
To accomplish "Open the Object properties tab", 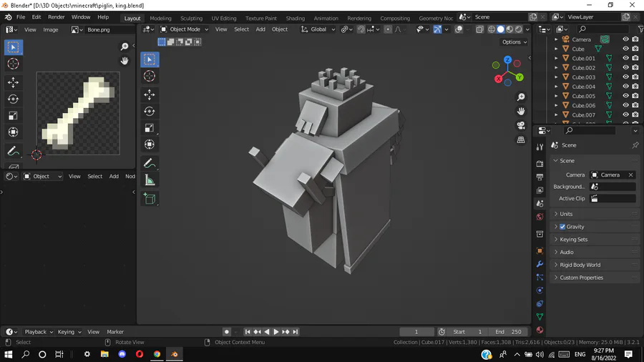I will 540,251.
